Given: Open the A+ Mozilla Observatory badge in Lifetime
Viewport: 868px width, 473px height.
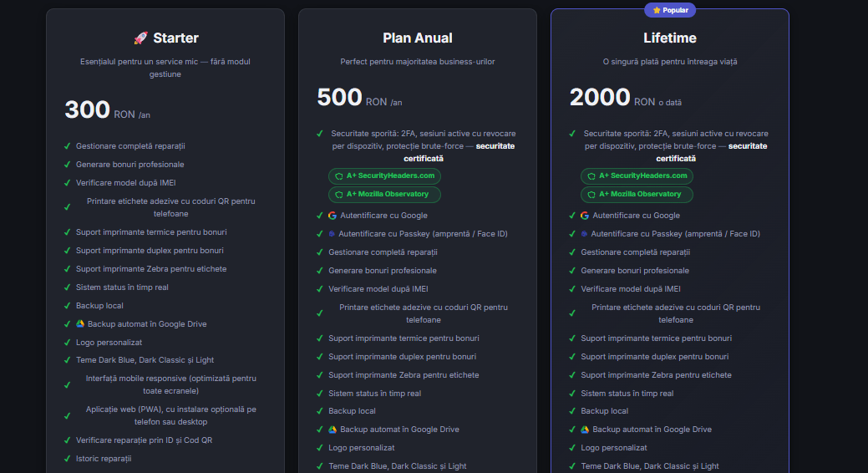Looking at the screenshot, I should 637,195.
